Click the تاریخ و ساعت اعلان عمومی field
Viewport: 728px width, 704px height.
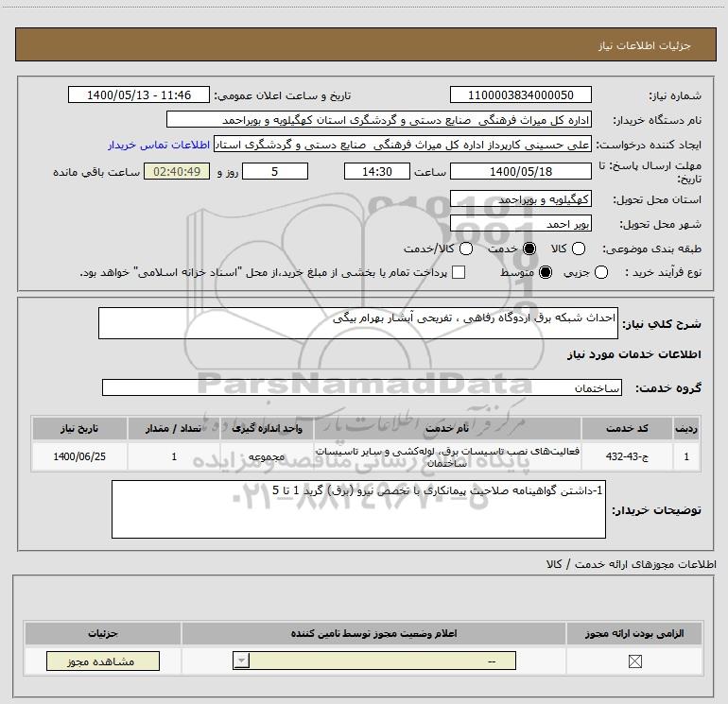(139, 95)
